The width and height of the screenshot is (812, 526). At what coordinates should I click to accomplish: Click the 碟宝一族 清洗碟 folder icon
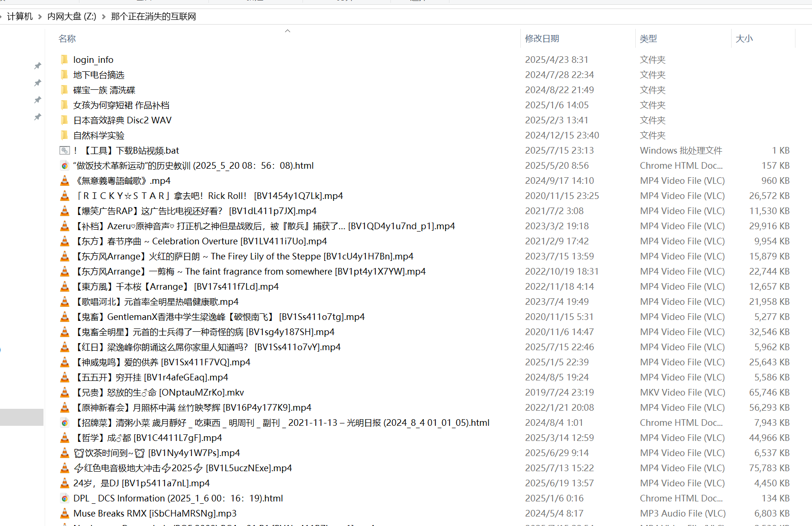pos(64,90)
